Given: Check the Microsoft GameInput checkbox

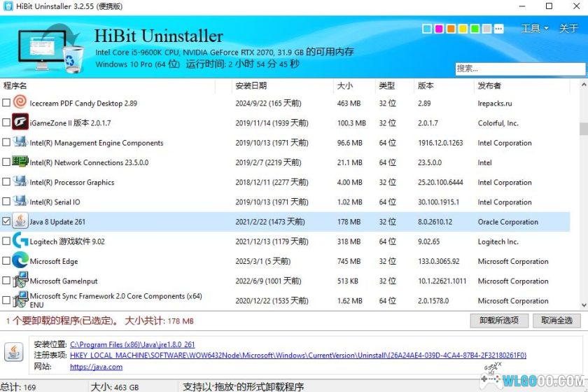Looking at the screenshot, I should [x=6, y=280].
